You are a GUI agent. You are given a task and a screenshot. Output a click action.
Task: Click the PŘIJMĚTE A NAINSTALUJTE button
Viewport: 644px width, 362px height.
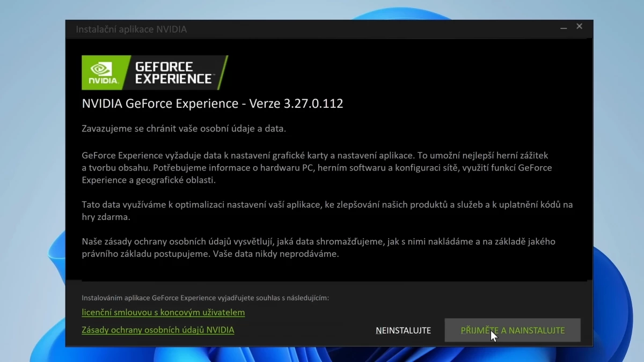[513, 330]
